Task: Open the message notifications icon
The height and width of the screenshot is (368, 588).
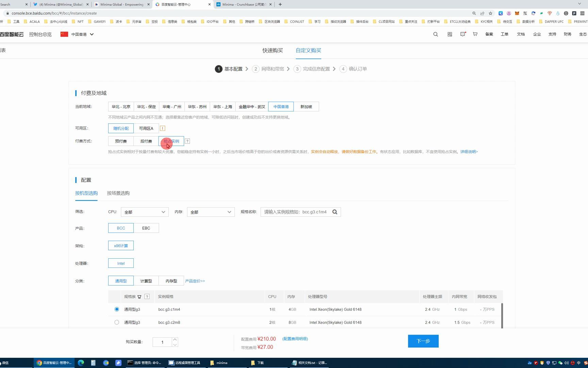Action: point(463,34)
